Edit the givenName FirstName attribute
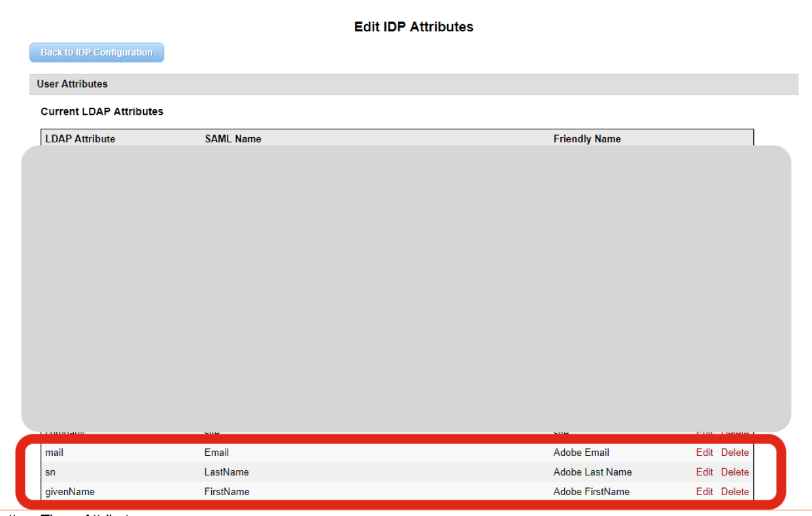This screenshot has height=516, width=812. point(704,491)
